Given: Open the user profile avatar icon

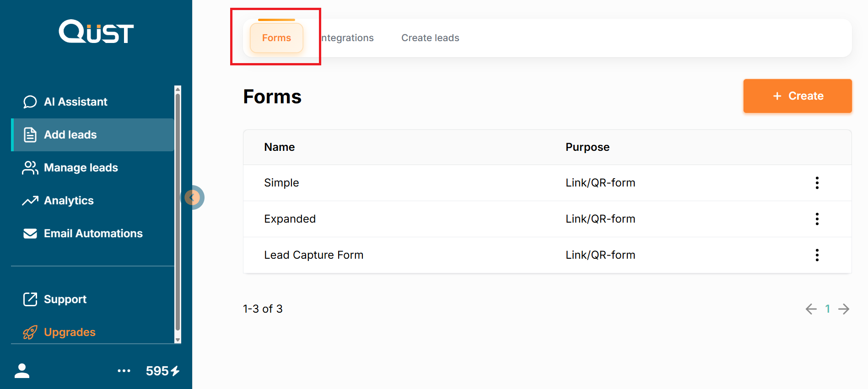Looking at the screenshot, I should tap(22, 371).
